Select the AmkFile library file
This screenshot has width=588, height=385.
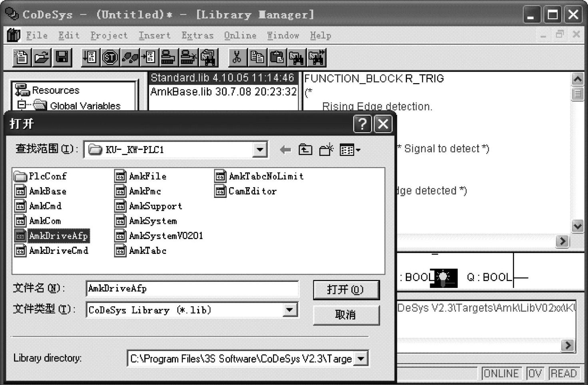point(140,176)
